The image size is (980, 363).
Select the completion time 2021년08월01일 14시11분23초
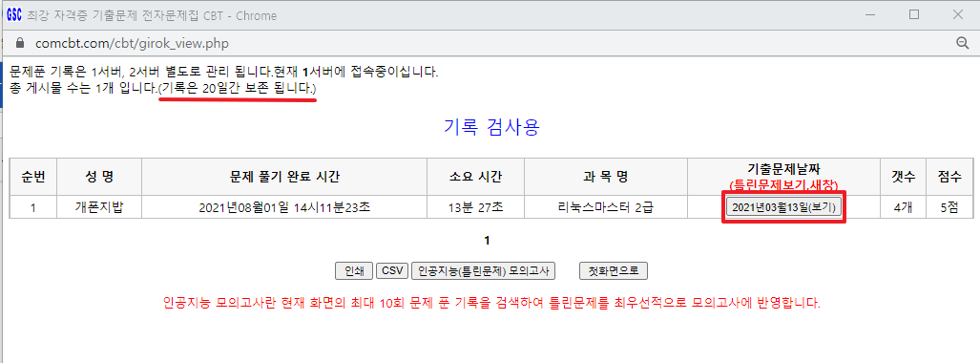(x=285, y=207)
